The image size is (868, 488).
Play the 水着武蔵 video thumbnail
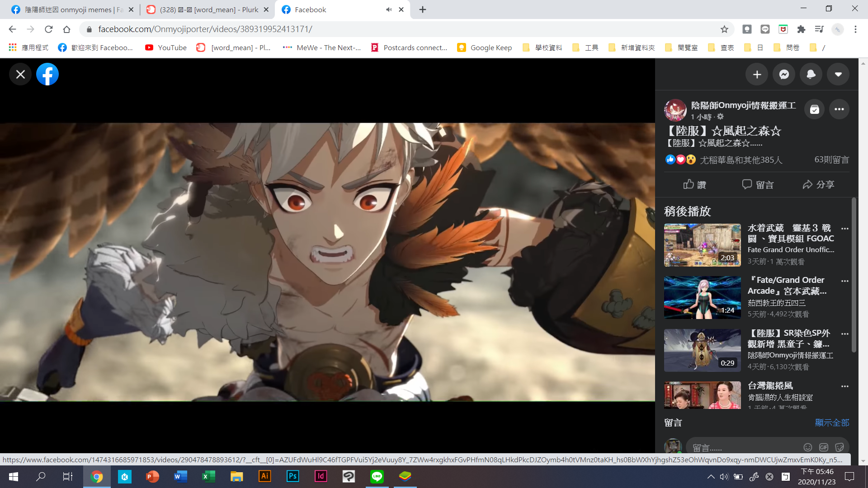click(x=702, y=245)
